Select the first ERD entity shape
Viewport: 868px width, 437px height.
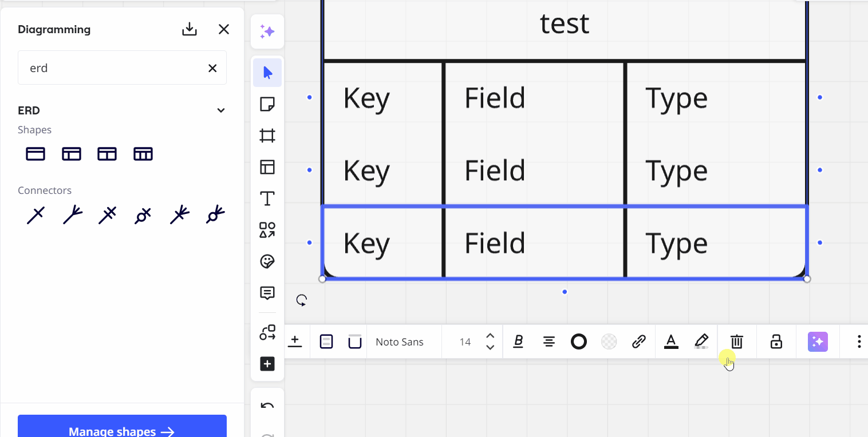(x=35, y=154)
